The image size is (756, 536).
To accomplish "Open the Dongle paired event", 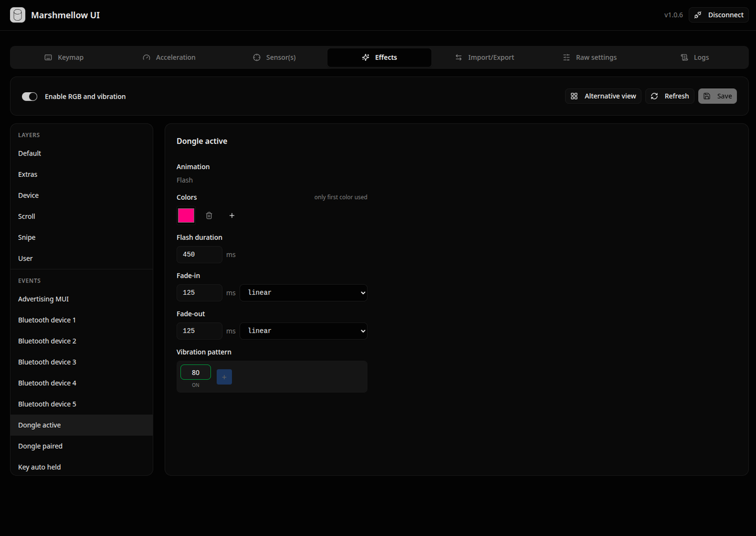I will [82, 446].
